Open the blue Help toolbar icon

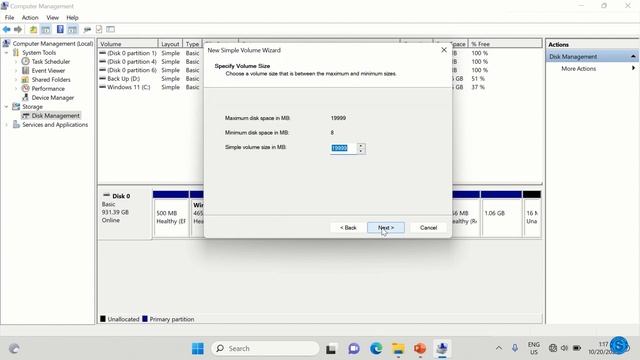point(60,29)
